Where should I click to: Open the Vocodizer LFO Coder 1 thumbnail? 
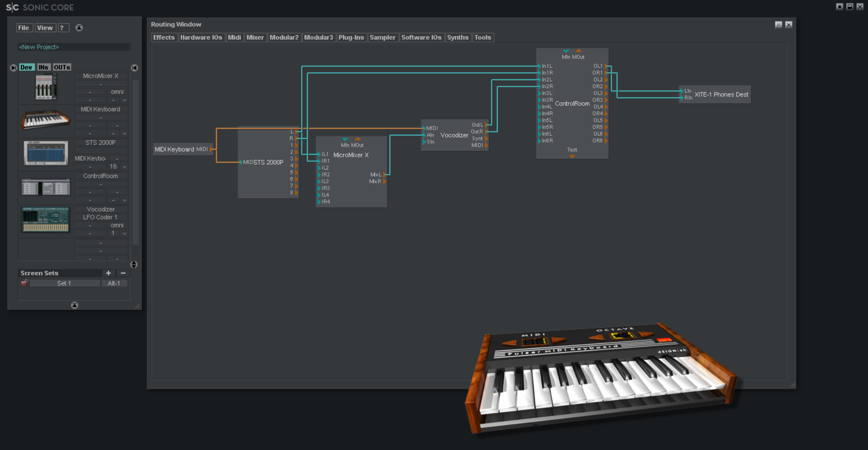point(45,220)
